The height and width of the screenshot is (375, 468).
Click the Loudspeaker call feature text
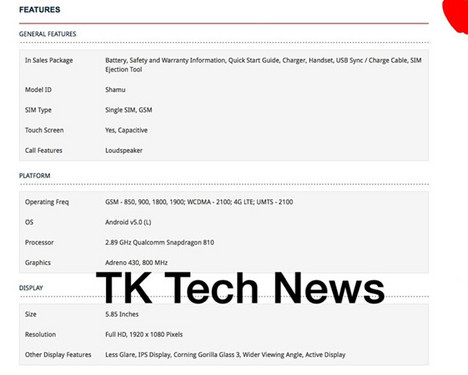[x=124, y=151]
